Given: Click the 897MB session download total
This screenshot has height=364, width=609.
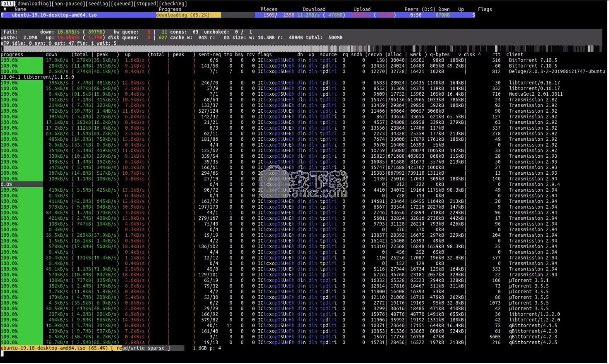Looking at the screenshot, I should click(x=95, y=32).
